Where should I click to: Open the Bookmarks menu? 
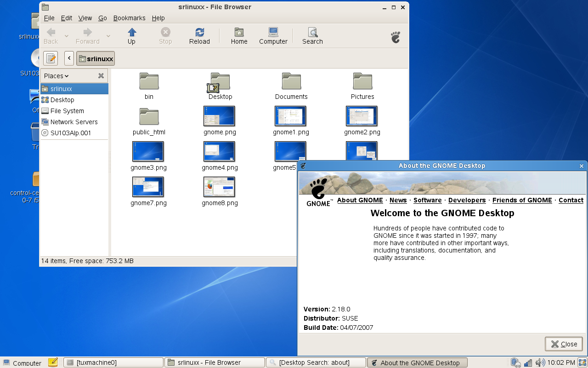point(130,18)
